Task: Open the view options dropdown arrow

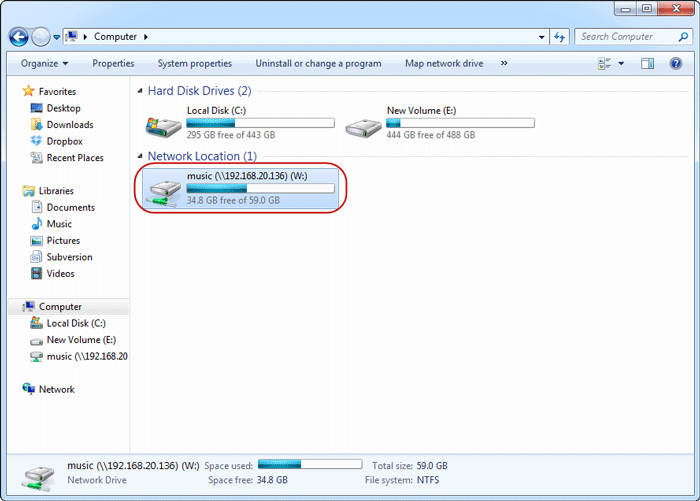Action: click(621, 63)
